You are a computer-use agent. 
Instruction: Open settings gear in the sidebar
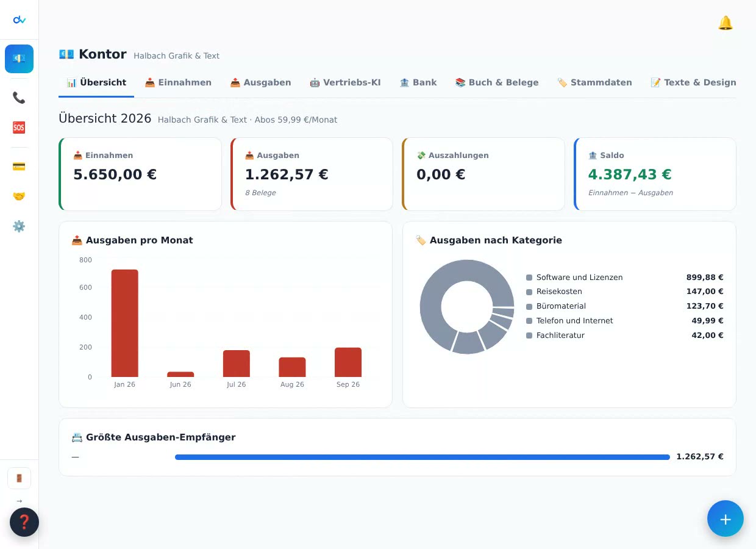(x=19, y=226)
